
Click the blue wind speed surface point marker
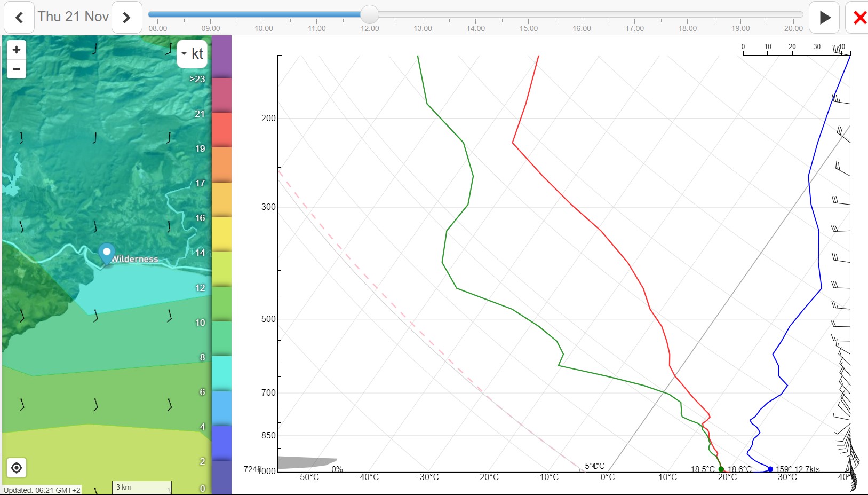pyautogui.click(x=770, y=469)
